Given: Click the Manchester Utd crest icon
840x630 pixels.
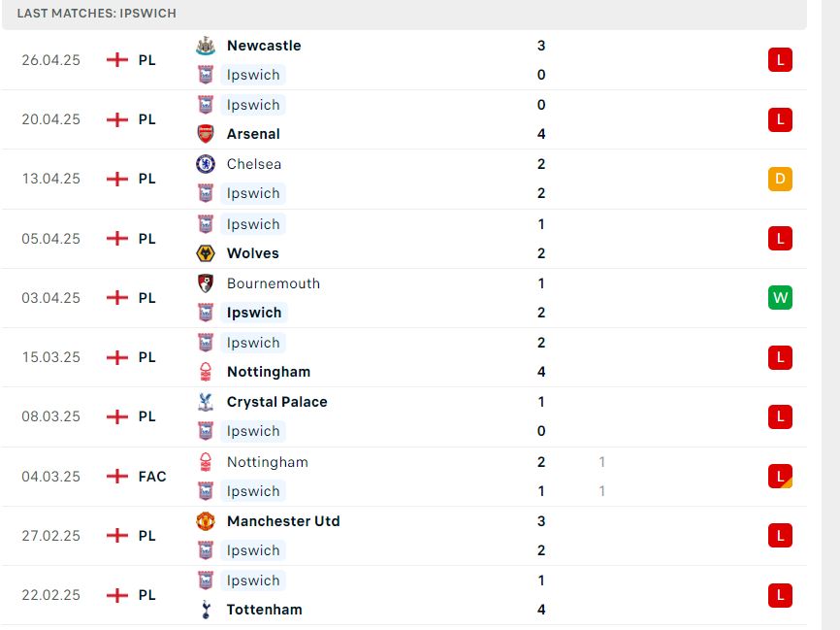Looking at the screenshot, I should pyautogui.click(x=206, y=521).
